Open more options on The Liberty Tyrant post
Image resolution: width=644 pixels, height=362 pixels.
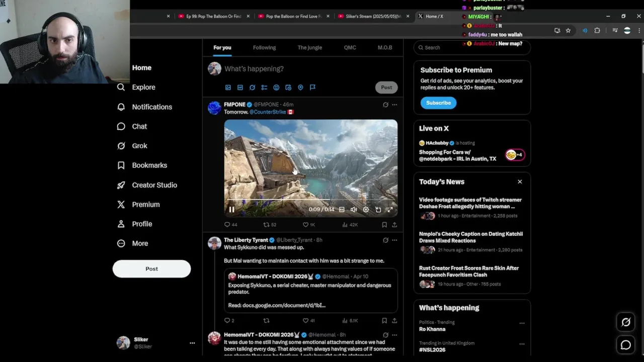[x=394, y=240]
